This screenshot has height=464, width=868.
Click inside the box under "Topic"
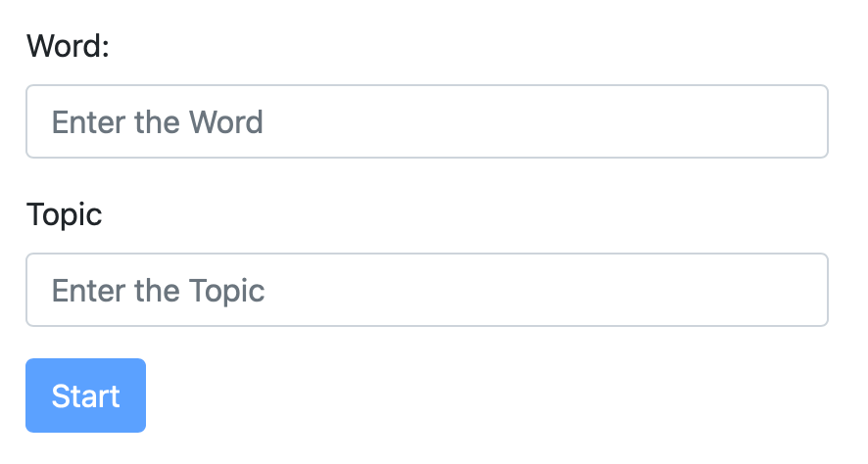coord(426,290)
